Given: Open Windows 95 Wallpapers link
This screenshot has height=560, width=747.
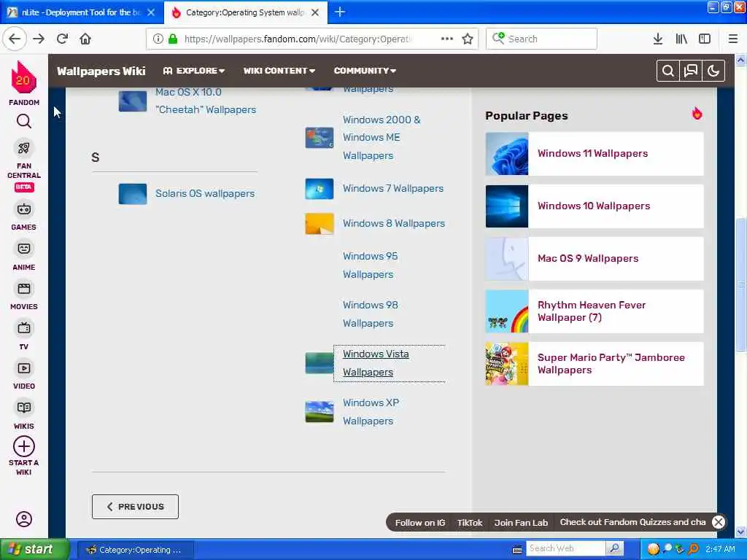Looking at the screenshot, I should pos(370,265).
